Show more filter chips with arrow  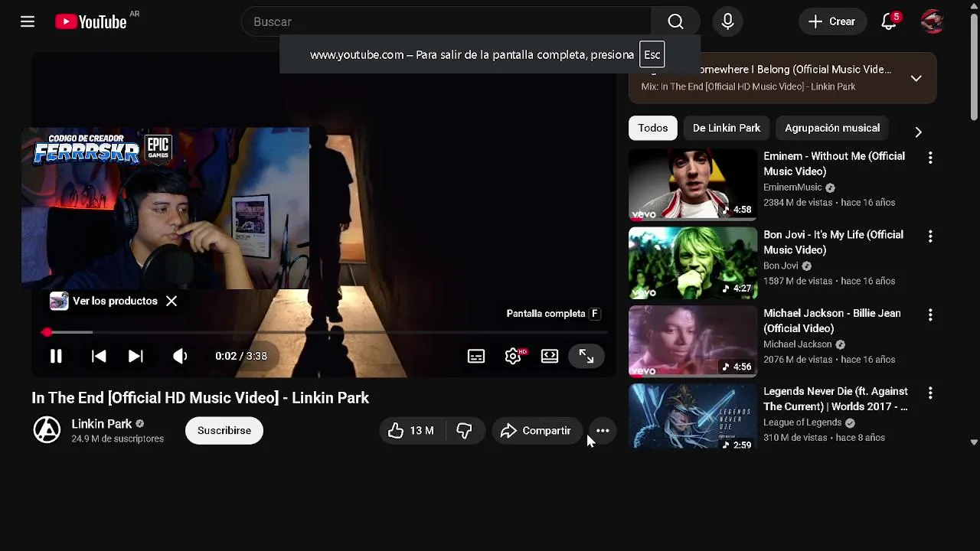[918, 132]
